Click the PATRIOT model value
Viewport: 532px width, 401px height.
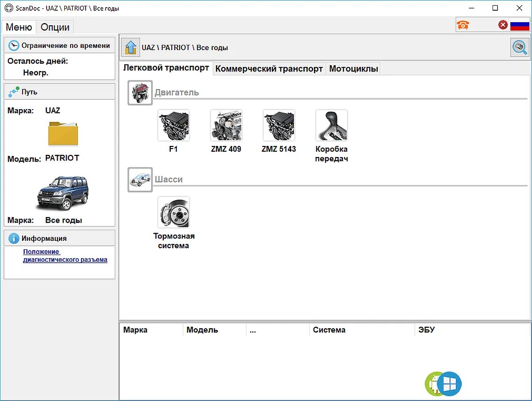tap(62, 158)
